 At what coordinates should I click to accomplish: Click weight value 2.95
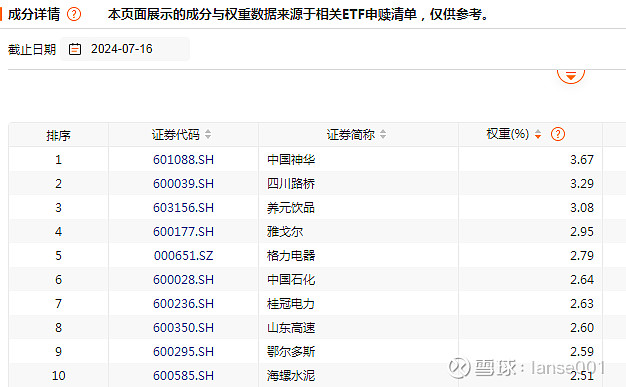582,232
